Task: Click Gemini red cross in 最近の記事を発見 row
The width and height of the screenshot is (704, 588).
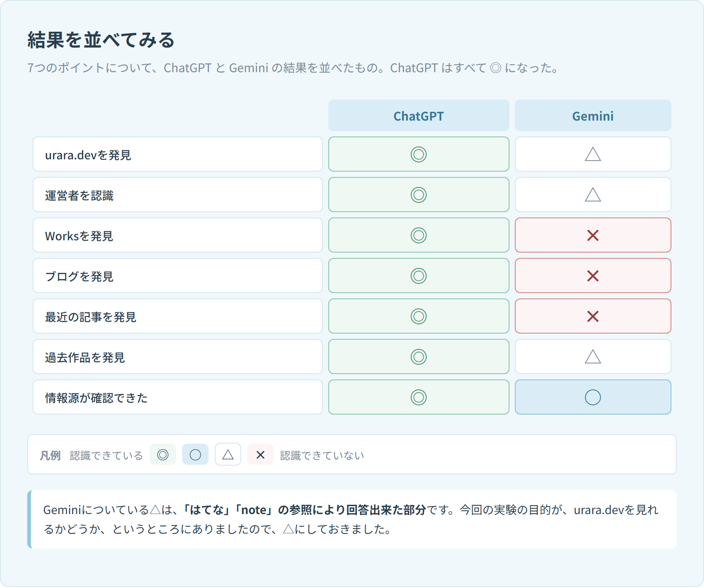Action: (593, 316)
